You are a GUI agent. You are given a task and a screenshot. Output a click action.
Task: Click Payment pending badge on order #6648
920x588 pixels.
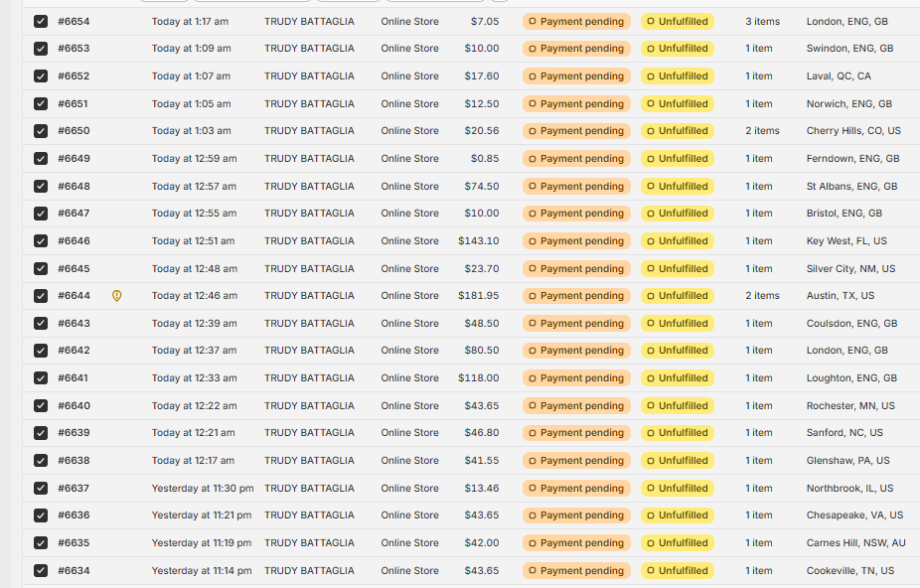(x=576, y=187)
